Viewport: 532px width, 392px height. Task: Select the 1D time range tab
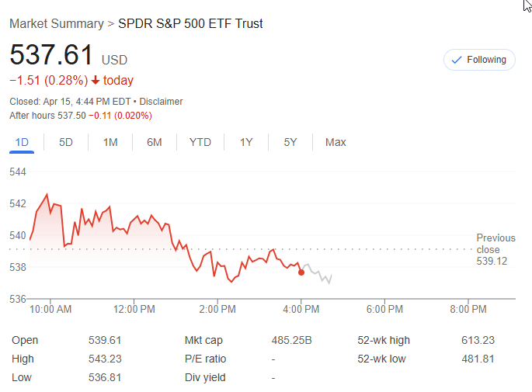(x=22, y=142)
